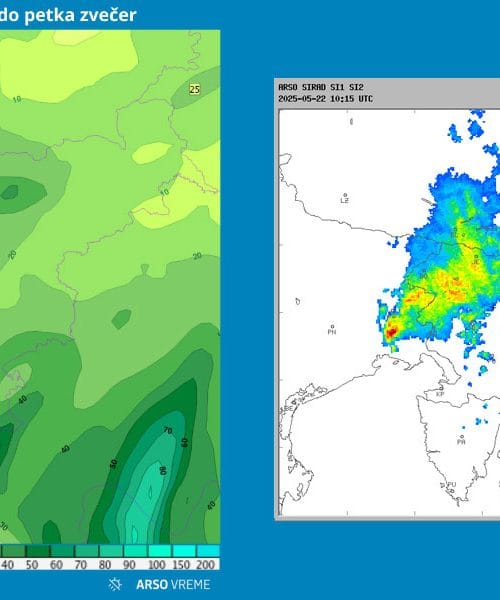
Task: Select the yellow 25 value label
Action: click(195, 89)
